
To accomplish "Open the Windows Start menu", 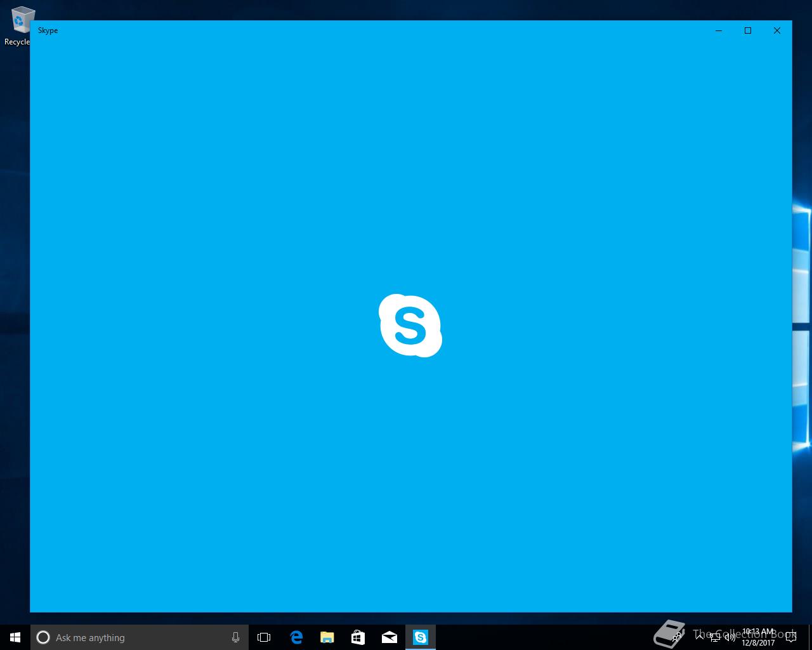I will pyautogui.click(x=15, y=637).
